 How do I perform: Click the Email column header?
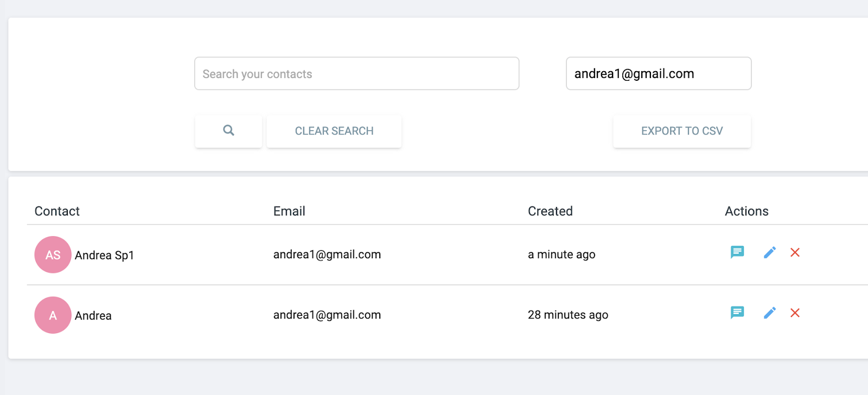click(289, 211)
